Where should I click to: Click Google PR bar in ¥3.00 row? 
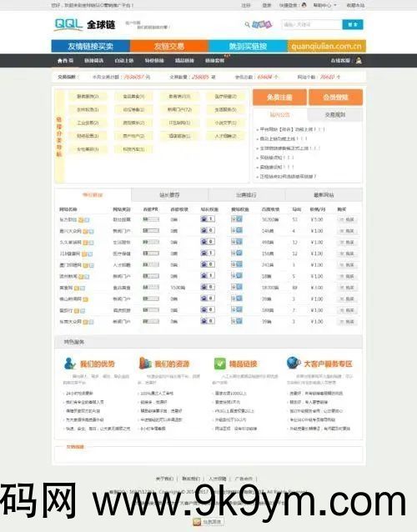tap(151, 288)
